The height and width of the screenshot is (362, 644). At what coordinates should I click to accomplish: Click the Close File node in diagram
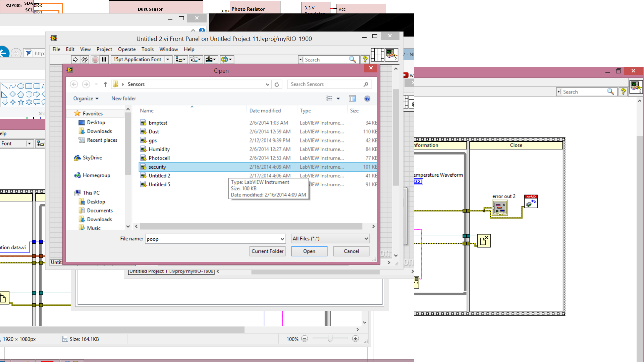click(484, 241)
